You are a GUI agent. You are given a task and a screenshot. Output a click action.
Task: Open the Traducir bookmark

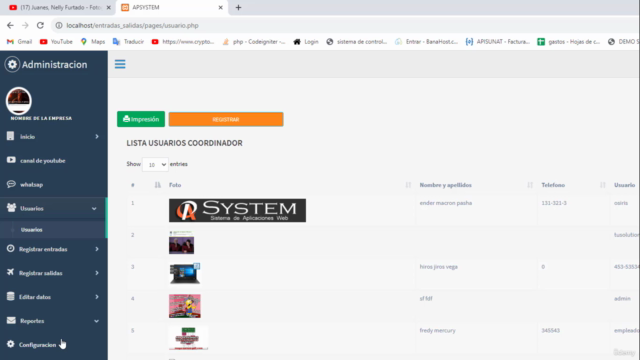coord(128,42)
